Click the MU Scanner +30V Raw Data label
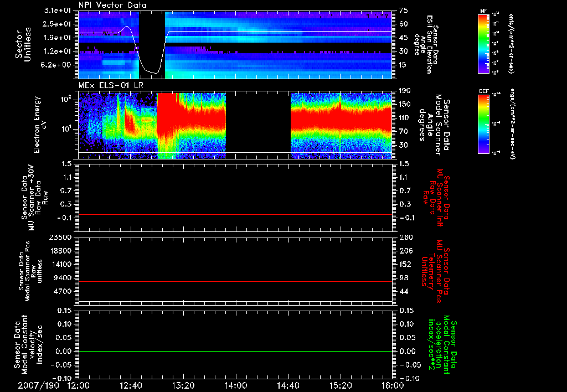567x392 pixels. tap(34, 198)
